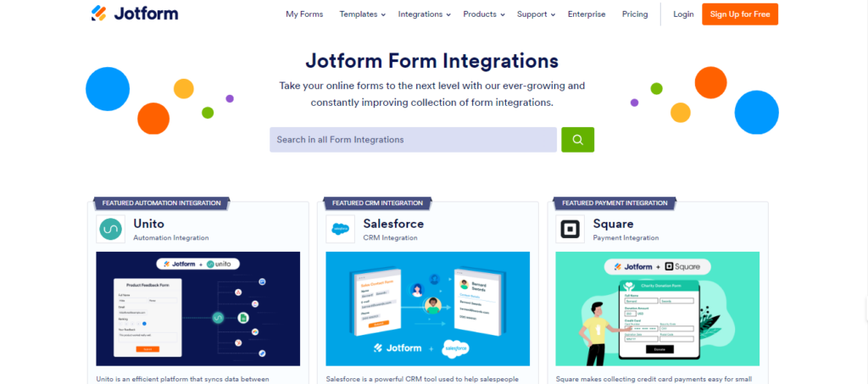The height and width of the screenshot is (384, 868).
Task: Click the CRM Integration subtitle under Salesforce
Action: (x=390, y=238)
